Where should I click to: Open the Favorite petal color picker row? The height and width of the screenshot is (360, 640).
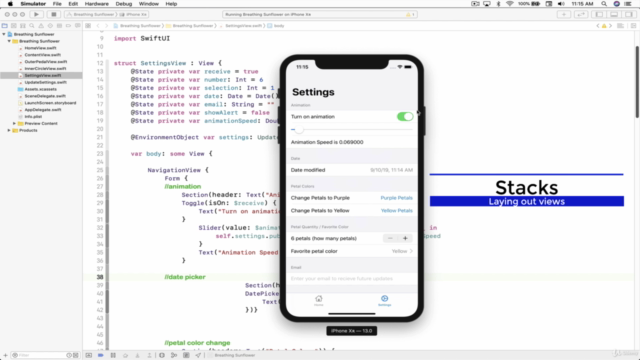[x=352, y=251]
